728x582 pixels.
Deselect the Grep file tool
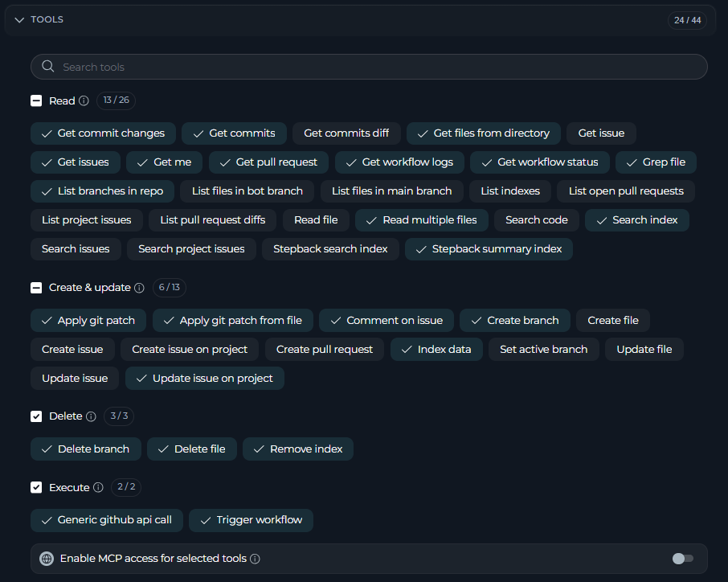(x=656, y=162)
